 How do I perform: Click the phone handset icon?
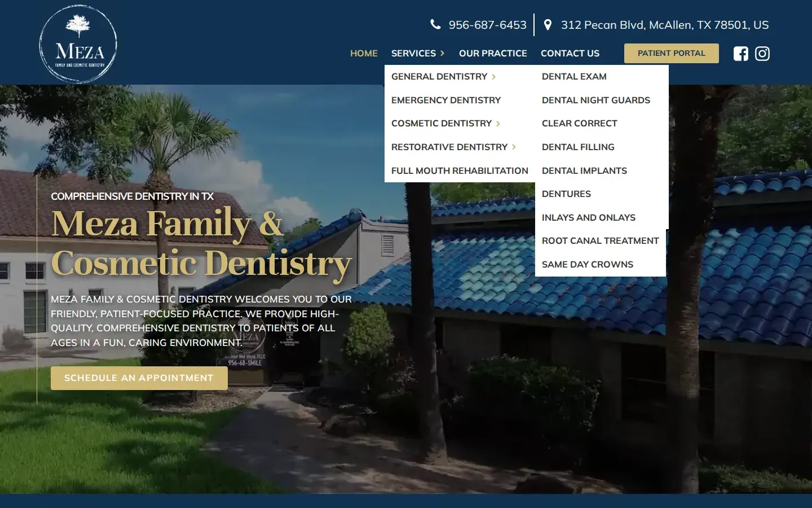tap(435, 24)
